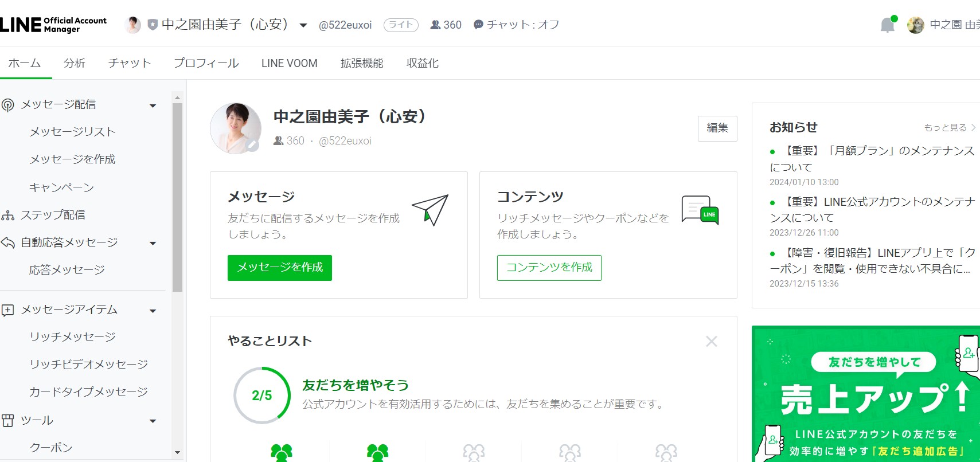Open the LINE VOOM tab
The image size is (980, 462).
290,63
